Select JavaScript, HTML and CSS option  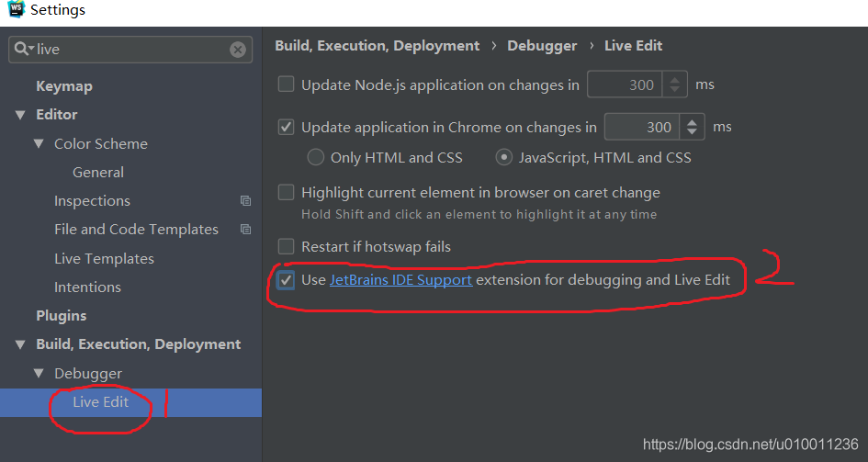(503, 158)
